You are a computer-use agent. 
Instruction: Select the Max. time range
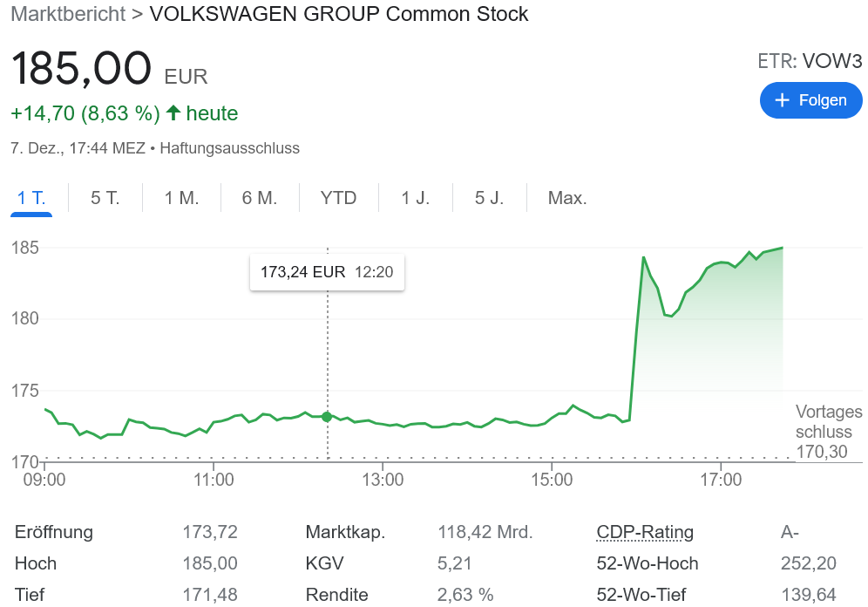point(567,198)
